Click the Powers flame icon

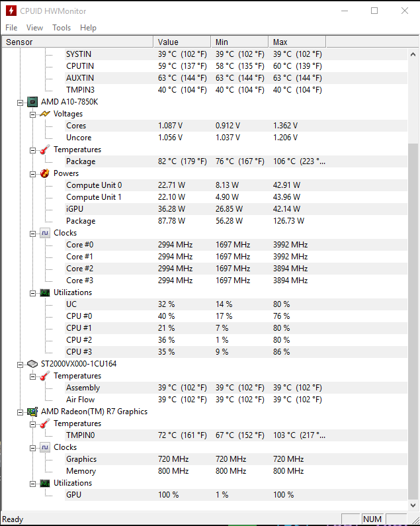pyautogui.click(x=44, y=173)
